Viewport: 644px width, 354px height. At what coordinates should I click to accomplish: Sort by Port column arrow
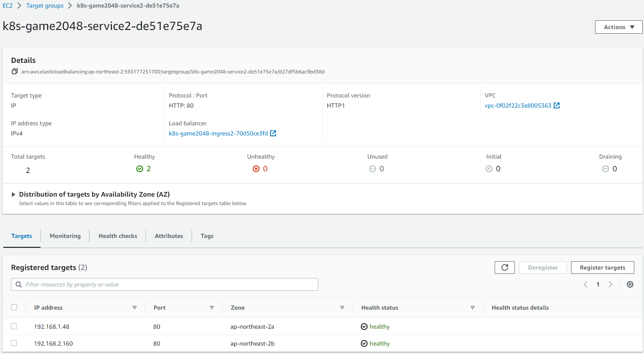(212, 308)
